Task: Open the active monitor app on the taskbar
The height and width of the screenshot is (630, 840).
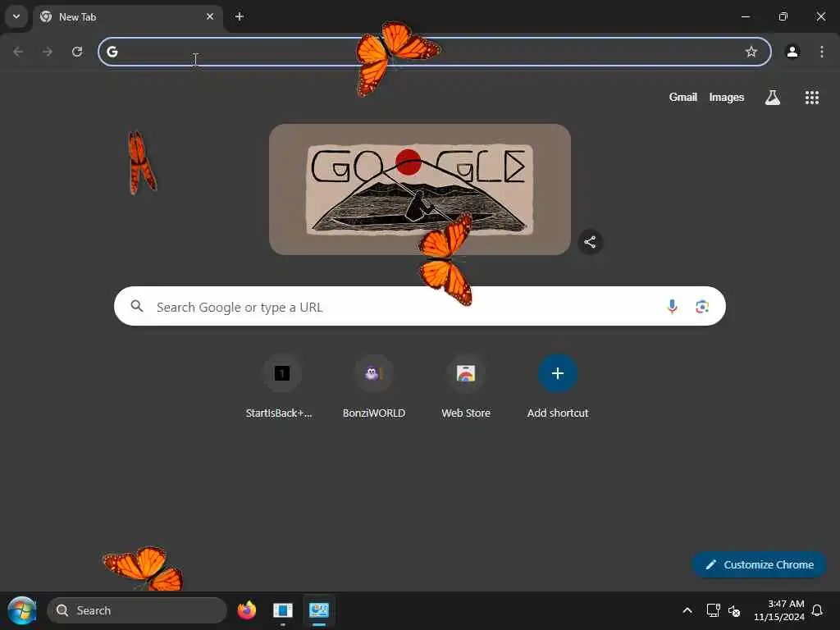Action: pos(319,610)
